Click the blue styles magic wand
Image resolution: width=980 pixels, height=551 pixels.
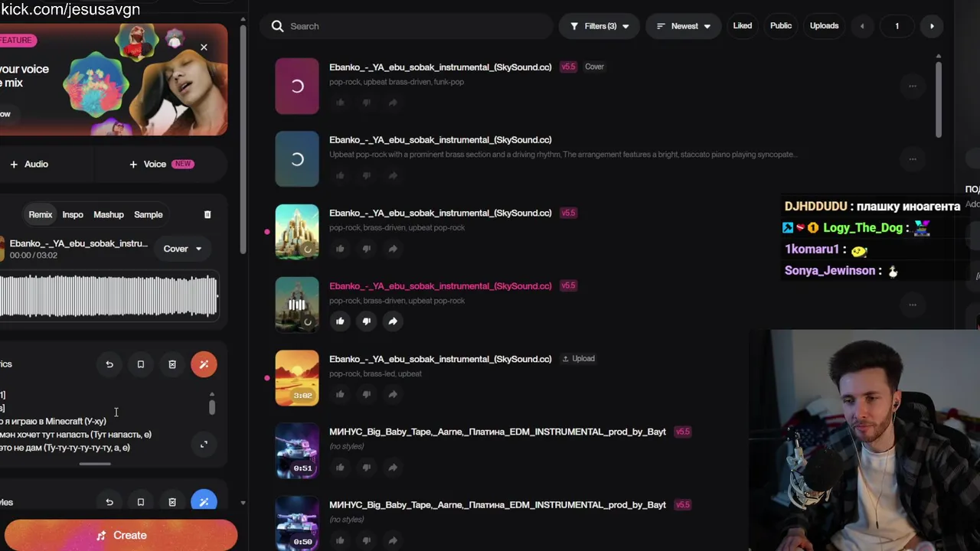[204, 502]
